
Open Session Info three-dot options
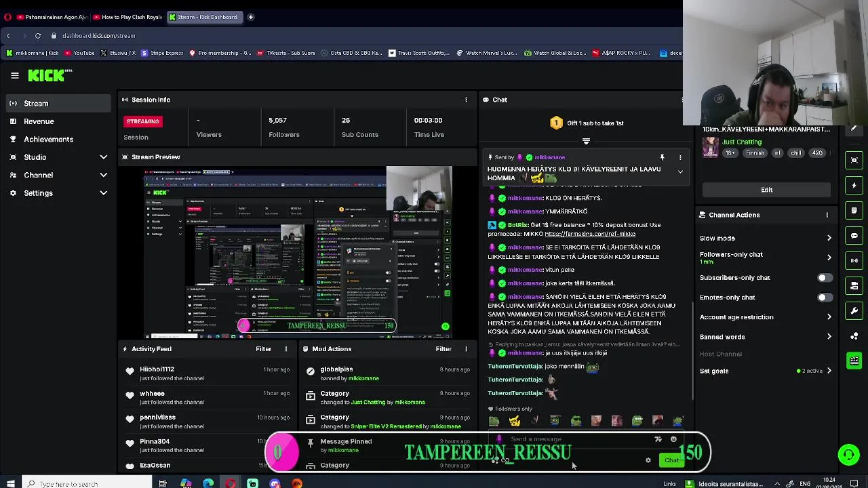click(x=466, y=100)
